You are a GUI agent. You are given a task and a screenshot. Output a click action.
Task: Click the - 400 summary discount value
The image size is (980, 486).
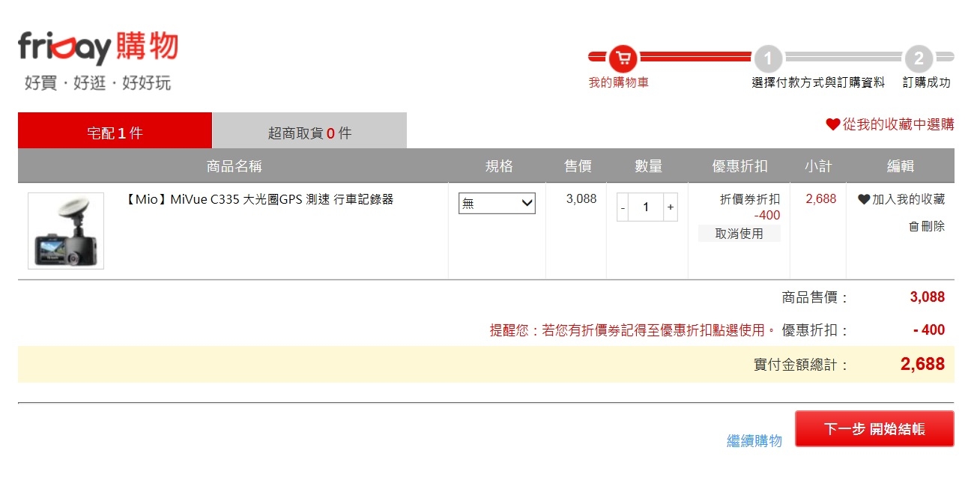click(929, 330)
